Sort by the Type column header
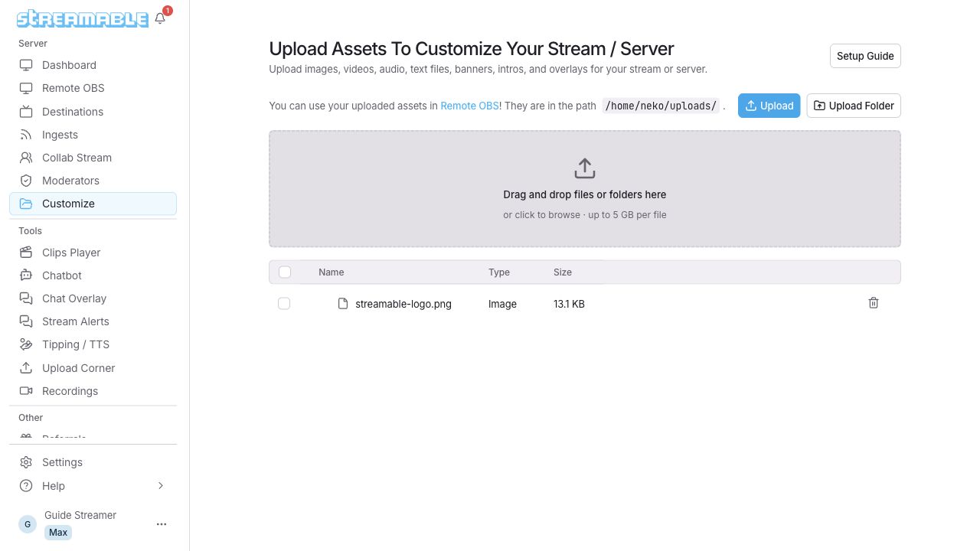The image size is (980, 551). coord(499,272)
